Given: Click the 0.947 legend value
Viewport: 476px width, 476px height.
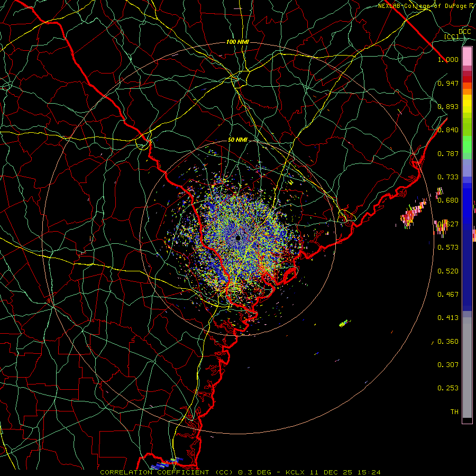Looking at the screenshot, I should pyautogui.click(x=448, y=83).
